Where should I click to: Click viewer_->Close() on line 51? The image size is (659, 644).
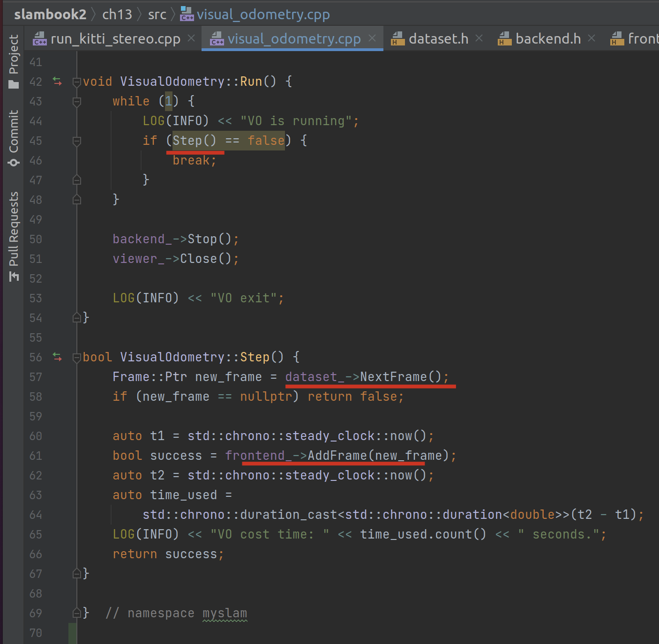(172, 259)
